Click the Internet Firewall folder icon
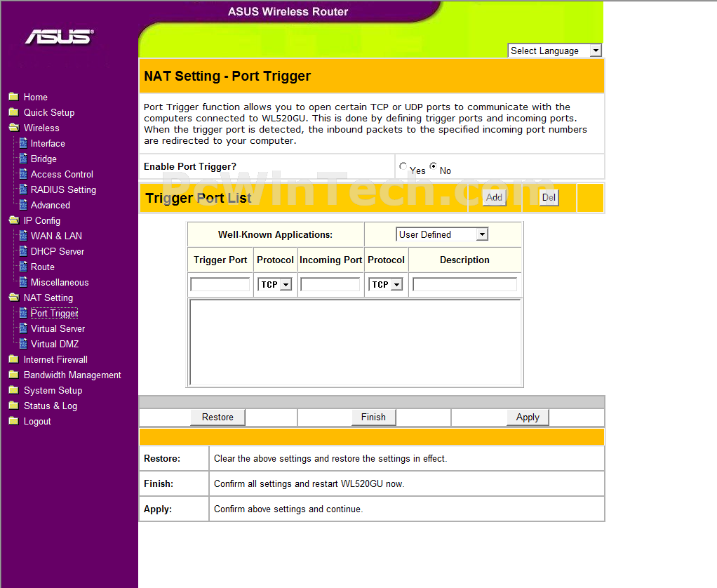 click(x=13, y=359)
